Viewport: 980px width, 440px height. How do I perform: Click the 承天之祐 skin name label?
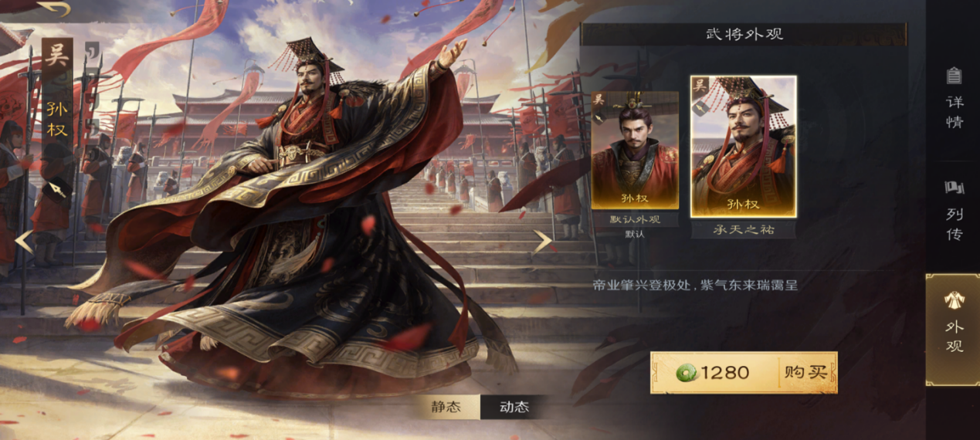point(744,229)
